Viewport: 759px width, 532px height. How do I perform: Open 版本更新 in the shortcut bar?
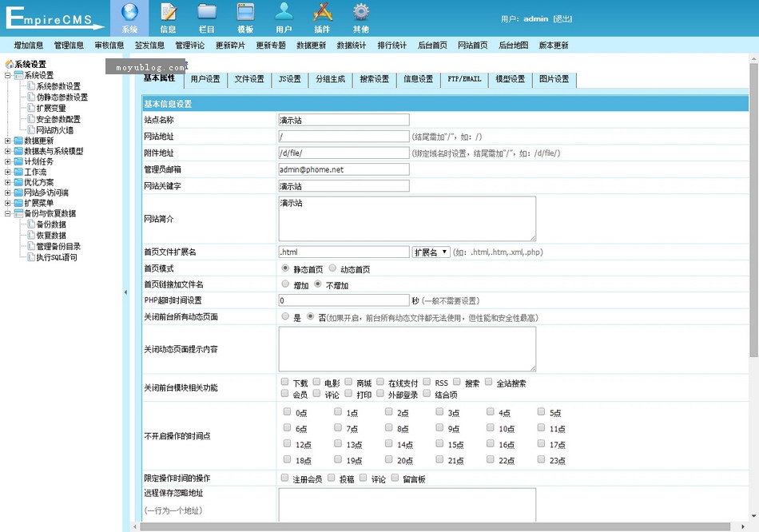point(554,46)
